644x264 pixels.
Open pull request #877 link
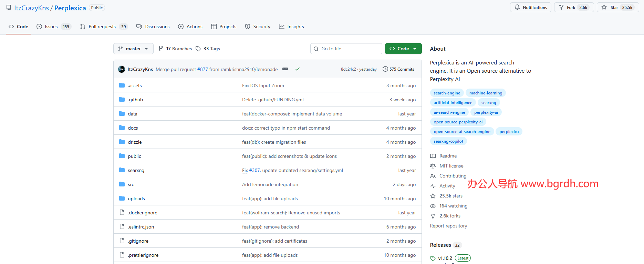202,70
